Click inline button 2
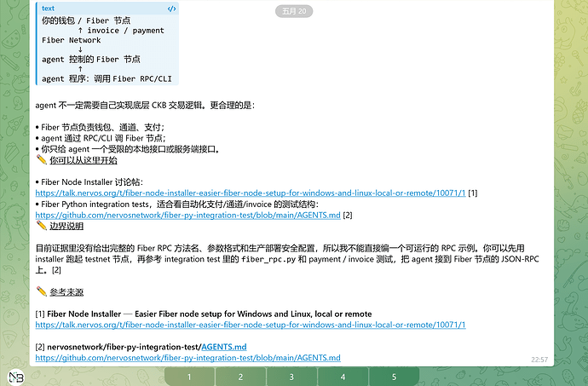The width and height of the screenshot is (588, 386). pos(240,377)
